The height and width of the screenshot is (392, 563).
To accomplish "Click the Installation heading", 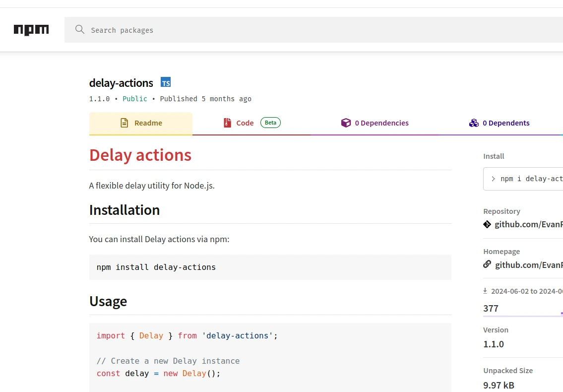I will point(125,210).
